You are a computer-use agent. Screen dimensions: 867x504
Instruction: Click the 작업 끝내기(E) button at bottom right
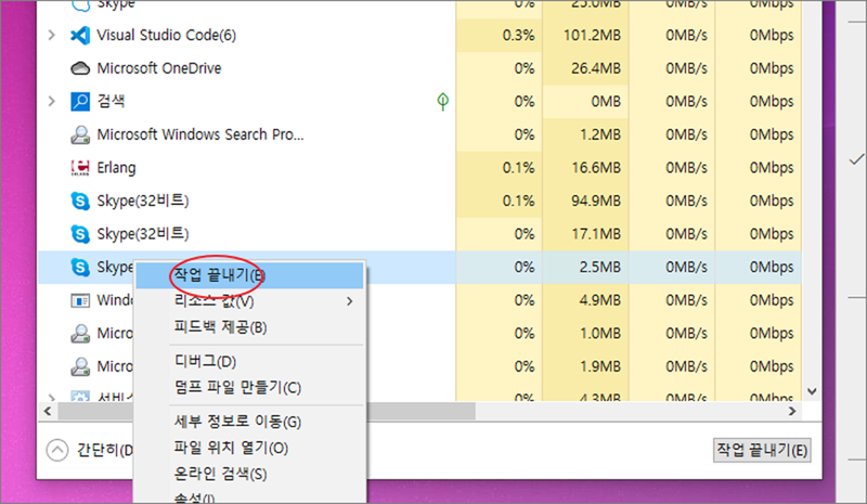[x=762, y=450]
